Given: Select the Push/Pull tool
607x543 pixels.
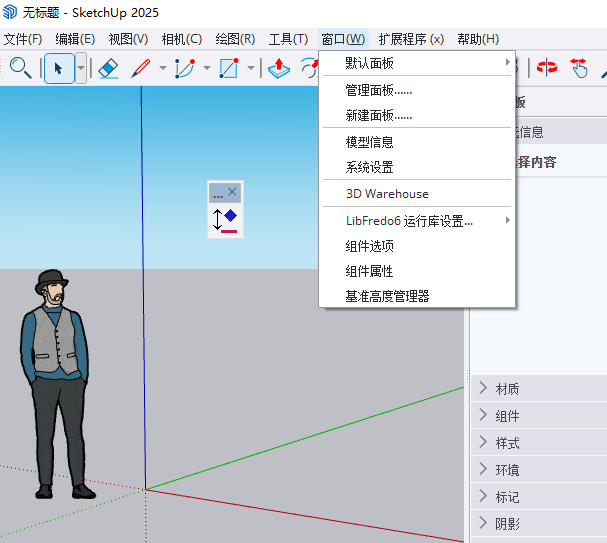Looking at the screenshot, I should (x=279, y=68).
